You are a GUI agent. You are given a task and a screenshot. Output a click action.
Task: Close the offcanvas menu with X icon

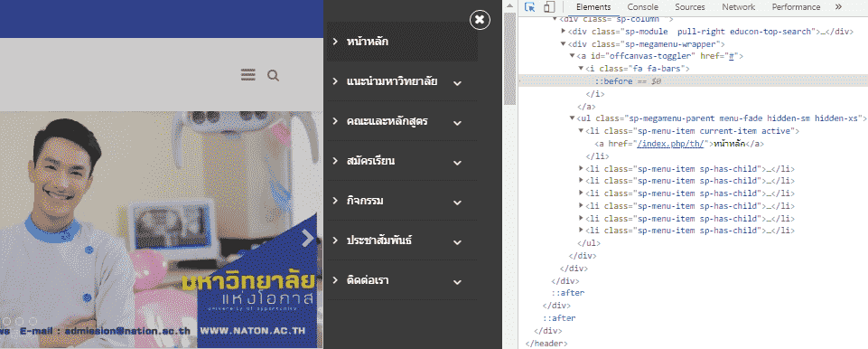(480, 20)
